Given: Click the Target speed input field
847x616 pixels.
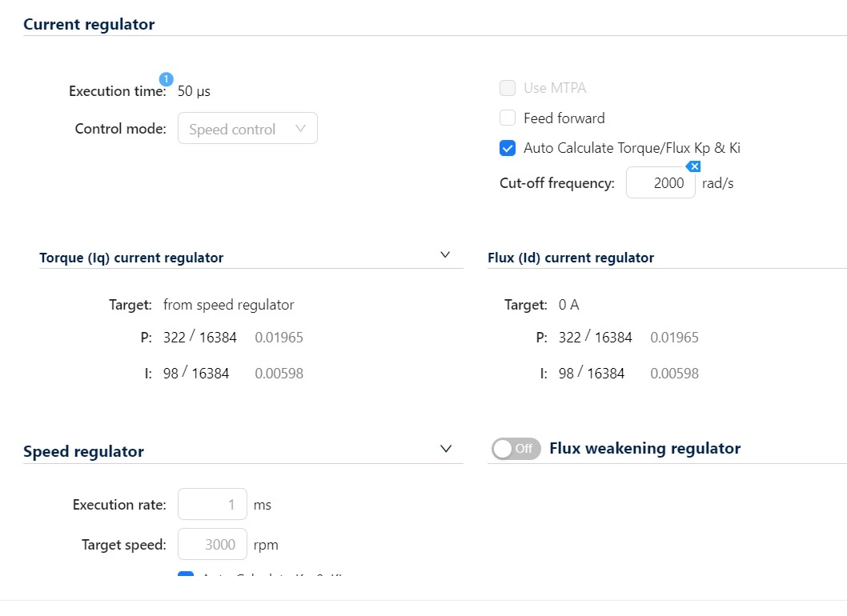Looking at the screenshot, I should (x=212, y=544).
